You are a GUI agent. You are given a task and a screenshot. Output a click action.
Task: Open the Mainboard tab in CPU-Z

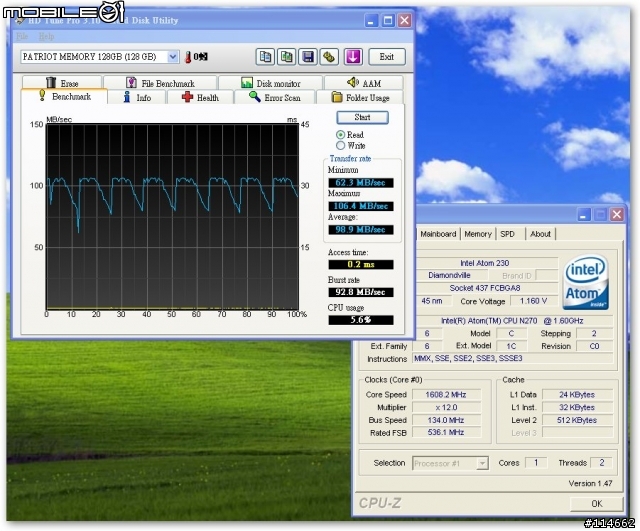438,234
